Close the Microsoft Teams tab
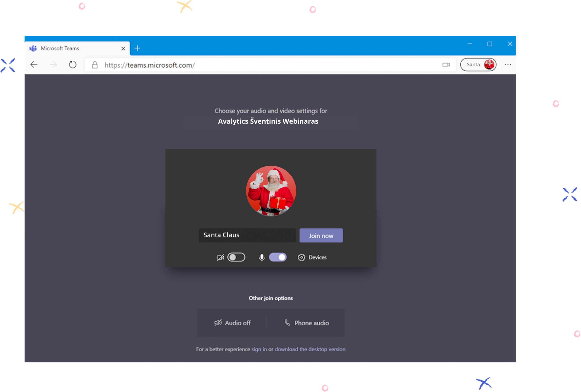Viewport: 581px width, 392px height. 123,48
